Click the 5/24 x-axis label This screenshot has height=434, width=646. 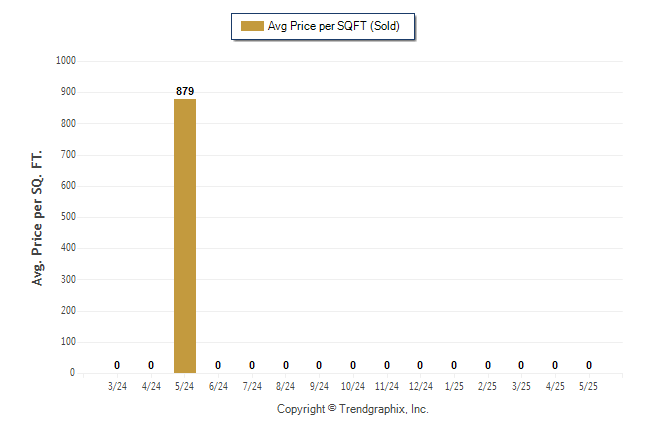(x=185, y=386)
